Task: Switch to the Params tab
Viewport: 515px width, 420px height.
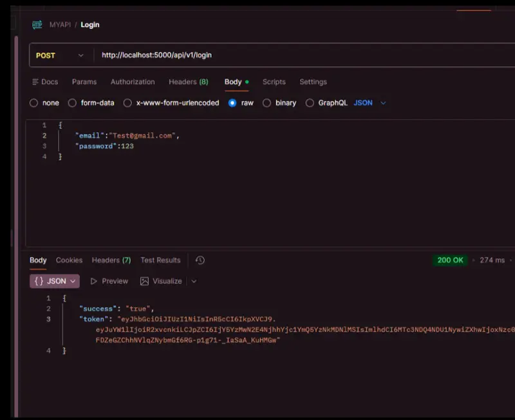Action: [84, 82]
